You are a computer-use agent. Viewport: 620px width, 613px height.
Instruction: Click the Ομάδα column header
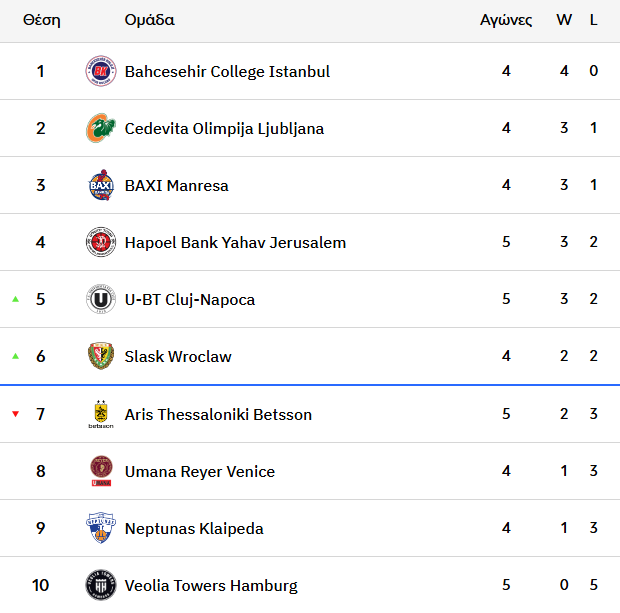point(150,20)
